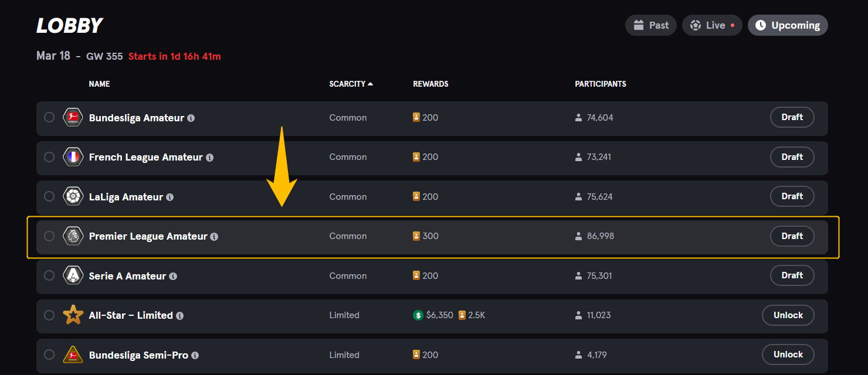Screen dimensions: 868x375
Task: Click the LaLiga Amateur league logo
Action: click(73, 197)
